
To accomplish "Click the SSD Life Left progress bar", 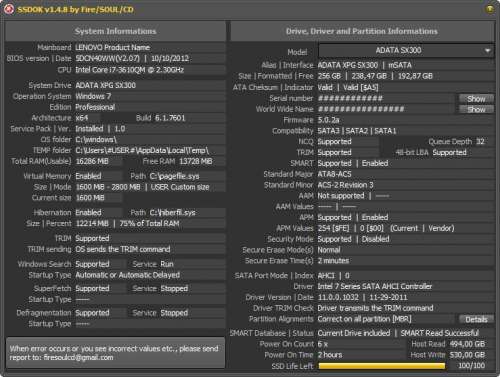I will pyautogui.click(x=382, y=366).
